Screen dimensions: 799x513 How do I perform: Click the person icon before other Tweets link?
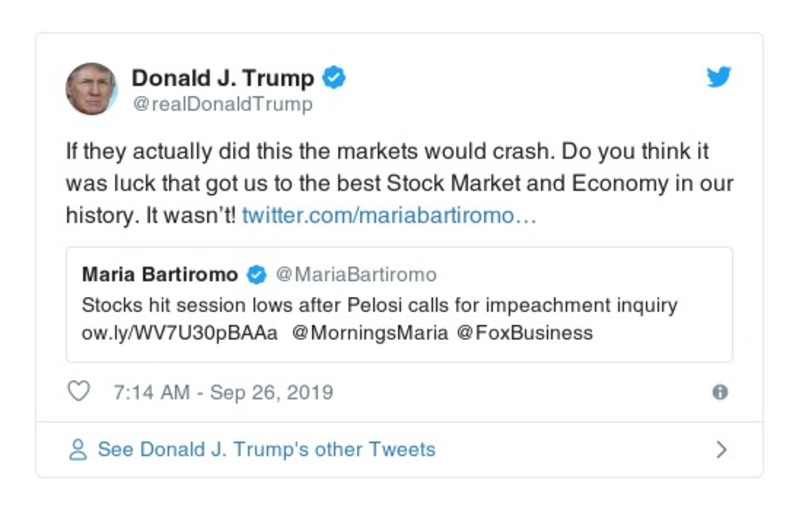[78, 450]
